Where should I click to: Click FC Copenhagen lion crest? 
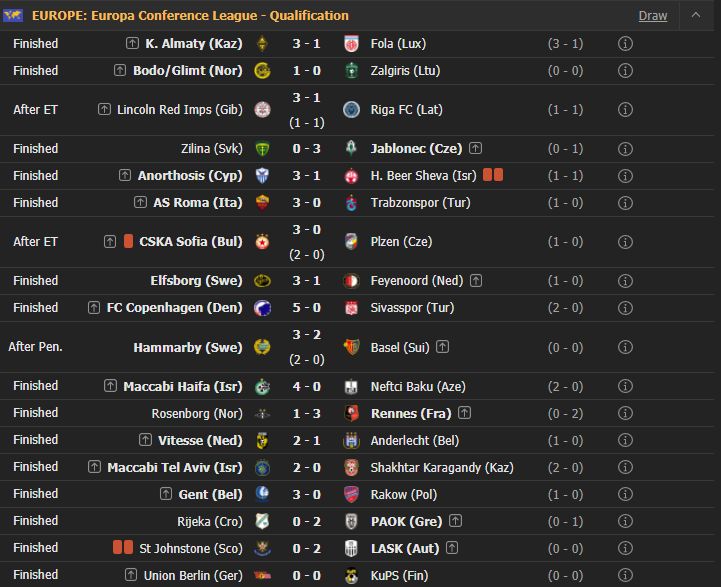[263, 308]
